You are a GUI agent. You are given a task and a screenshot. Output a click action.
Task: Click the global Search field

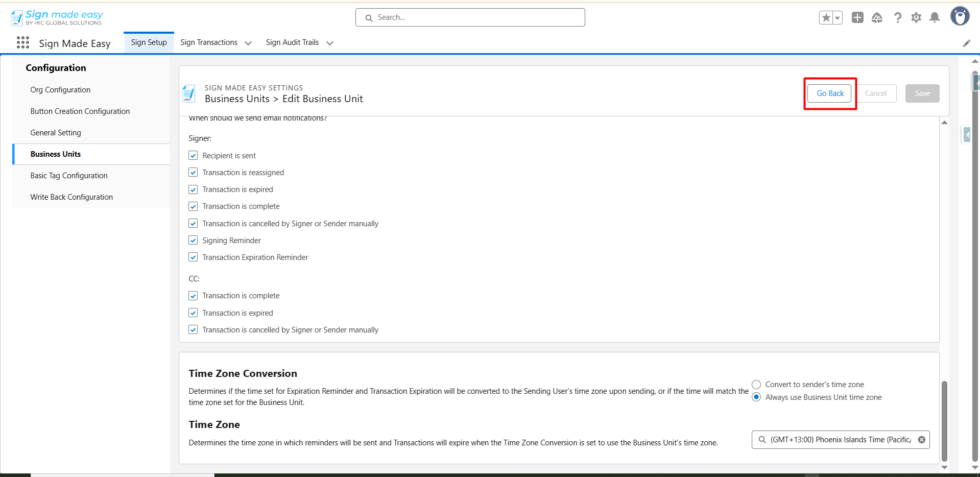[x=470, y=17]
